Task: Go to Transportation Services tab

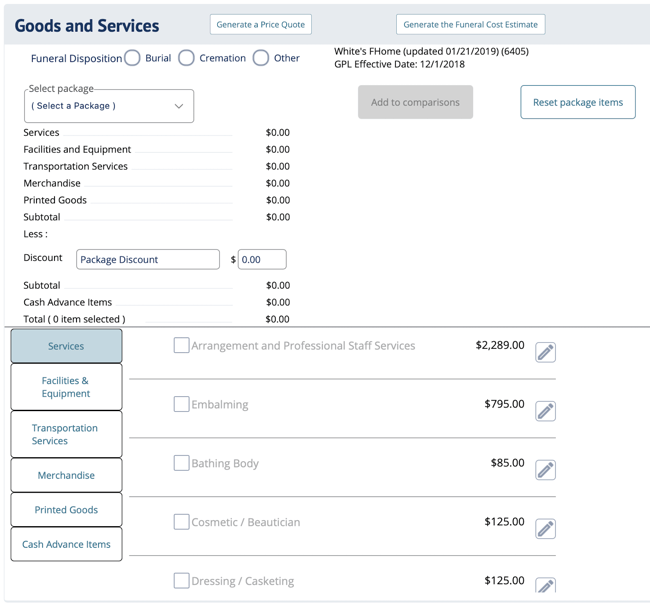Action: click(x=66, y=434)
